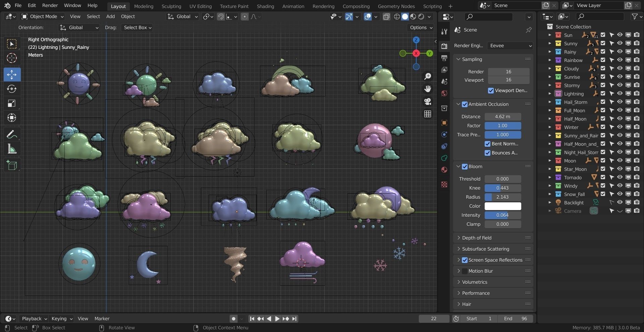Expand the Depth of Field panel
Viewport: 644px width, 332px height.
click(x=477, y=238)
